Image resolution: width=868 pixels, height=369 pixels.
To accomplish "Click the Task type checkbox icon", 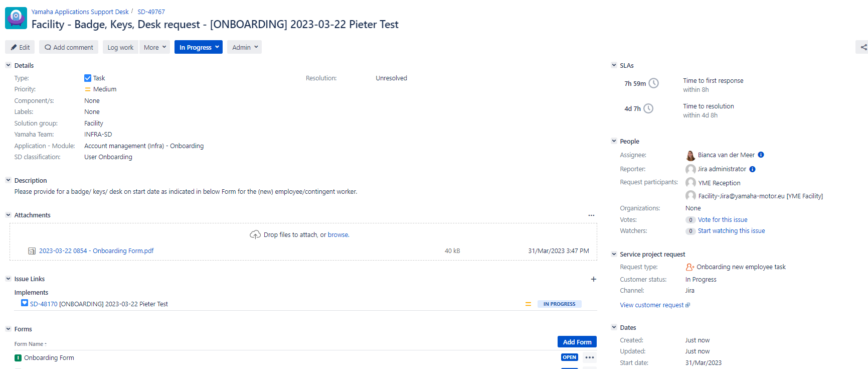I will coord(88,78).
